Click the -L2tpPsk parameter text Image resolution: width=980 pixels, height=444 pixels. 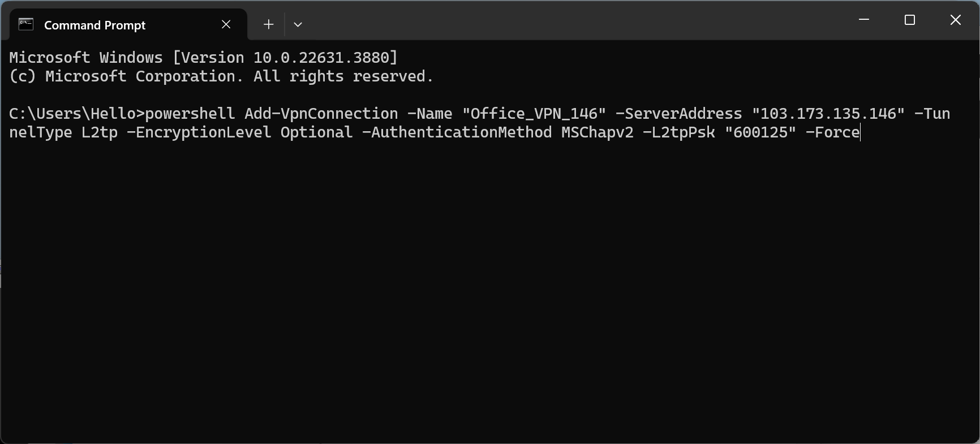point(678,132)
